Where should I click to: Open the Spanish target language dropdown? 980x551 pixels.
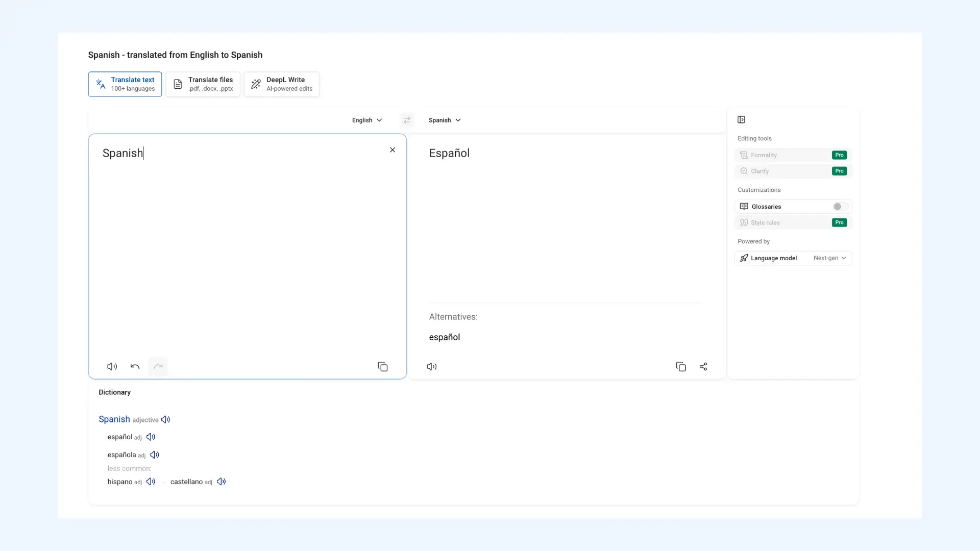(444, 120)
